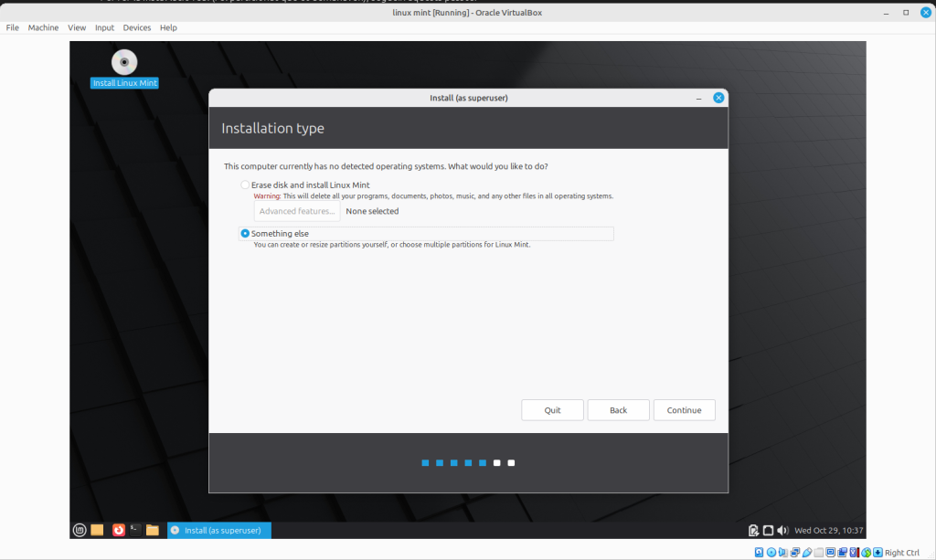Open the volume control in the tray
936x560 pixels.
point(782,531)
